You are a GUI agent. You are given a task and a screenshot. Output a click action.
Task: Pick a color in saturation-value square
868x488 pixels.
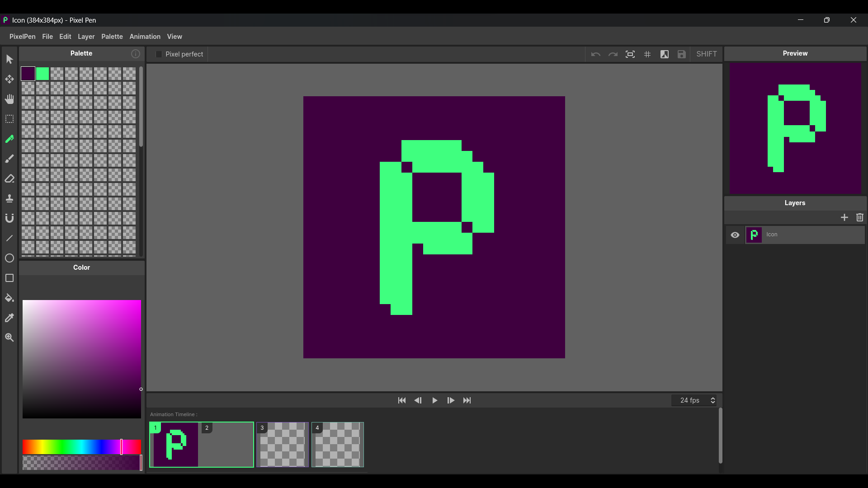click(82, 359)
